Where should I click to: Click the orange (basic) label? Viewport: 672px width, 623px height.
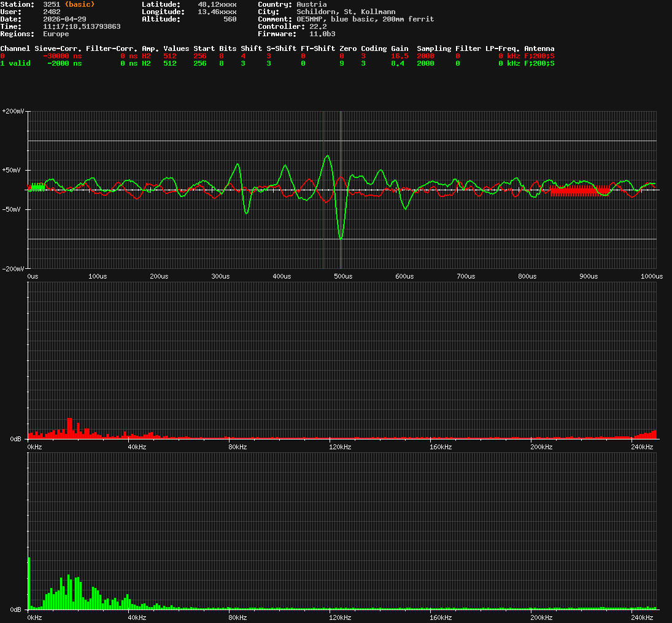point(79,4)
